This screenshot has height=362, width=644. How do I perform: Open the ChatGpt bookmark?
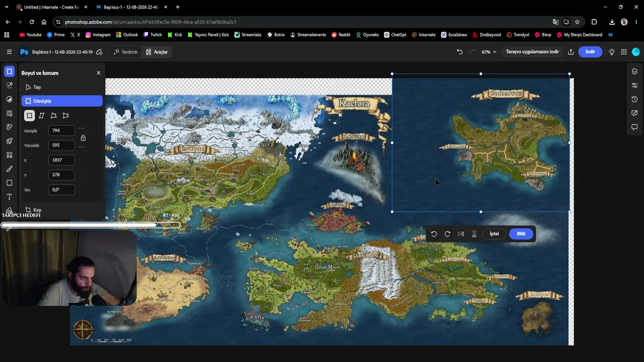point(395,35)
